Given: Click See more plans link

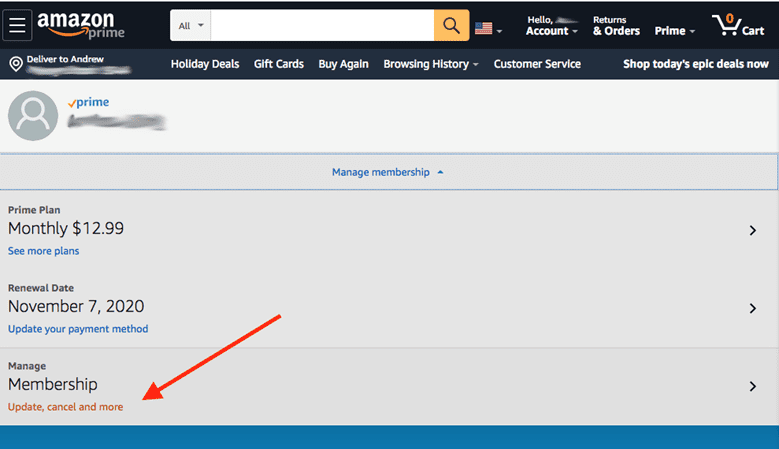Looking at the screenshot, I should pos(43,251).
